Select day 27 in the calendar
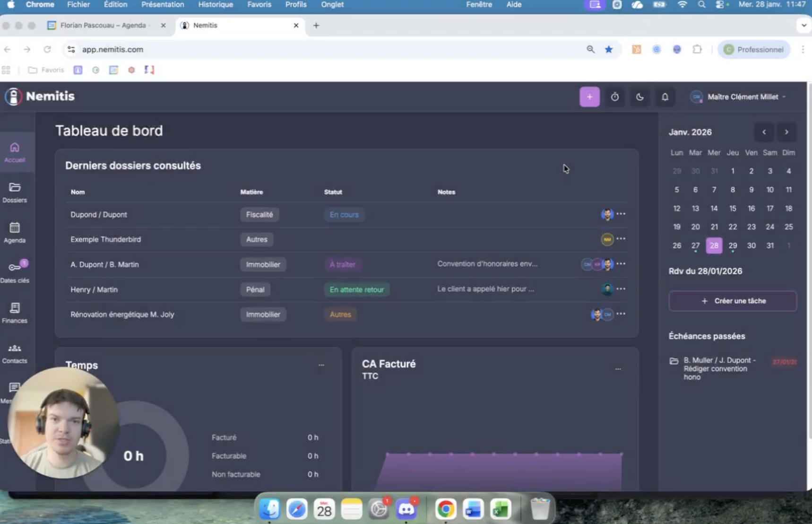812x524 pixels. point(695,245)
